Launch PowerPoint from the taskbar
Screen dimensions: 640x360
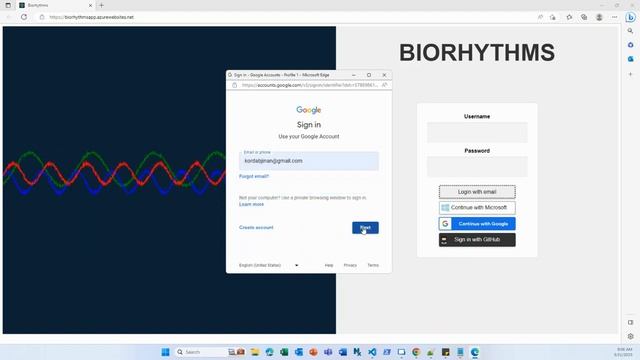tap(313, 352)
